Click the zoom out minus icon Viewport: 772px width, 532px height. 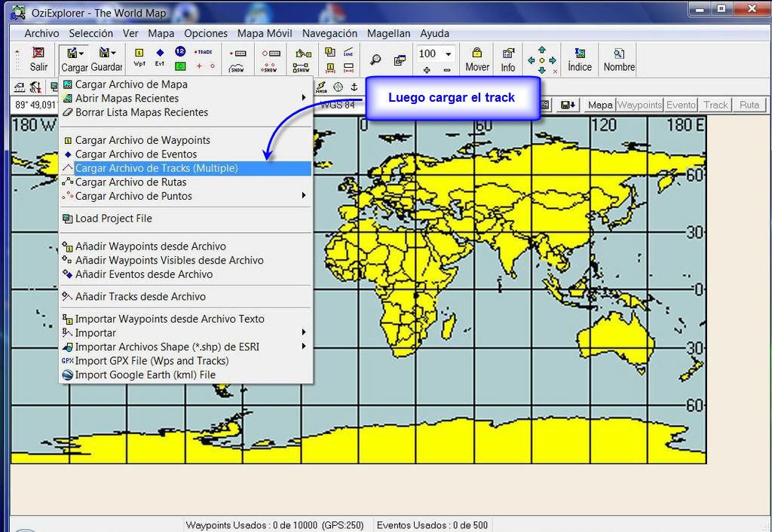pos(447,70)
